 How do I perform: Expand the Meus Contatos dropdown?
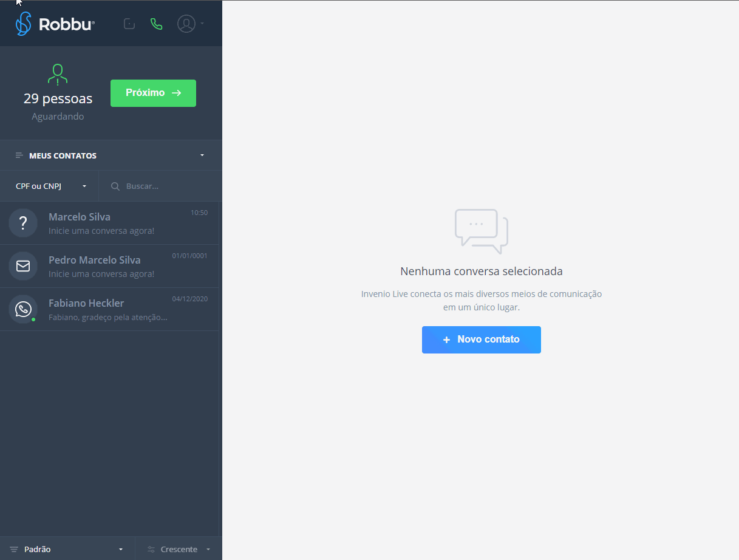(x=202, y=155)
